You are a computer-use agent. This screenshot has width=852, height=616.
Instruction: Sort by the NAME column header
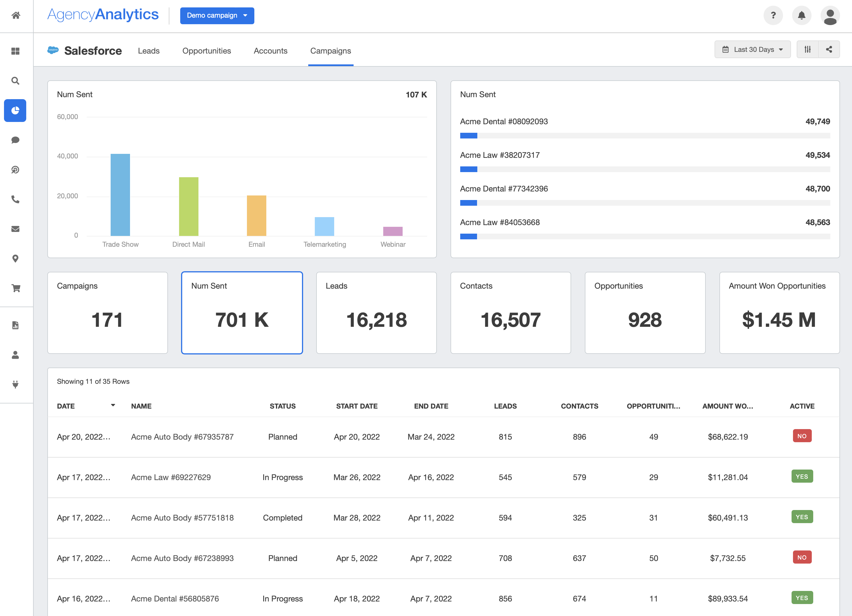point(141,406)
